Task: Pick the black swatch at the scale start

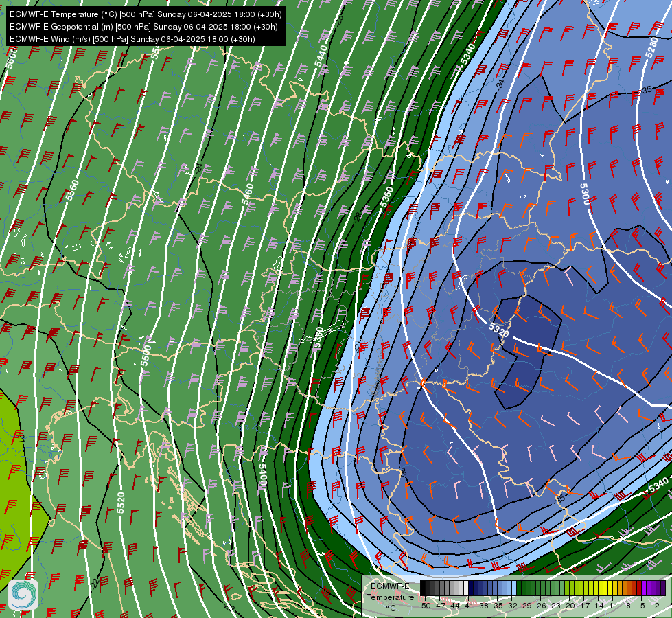Action: tap(423, 588)
